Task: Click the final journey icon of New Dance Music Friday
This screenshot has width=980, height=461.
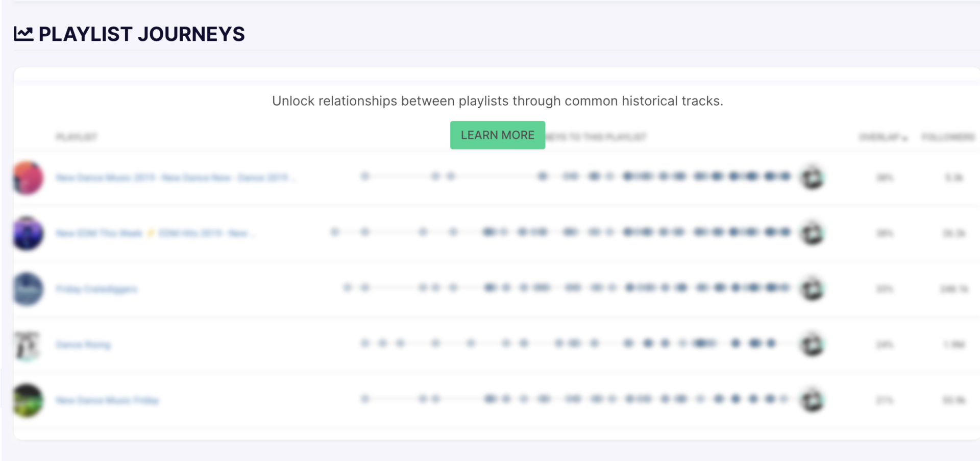Action: click(813, 400)
